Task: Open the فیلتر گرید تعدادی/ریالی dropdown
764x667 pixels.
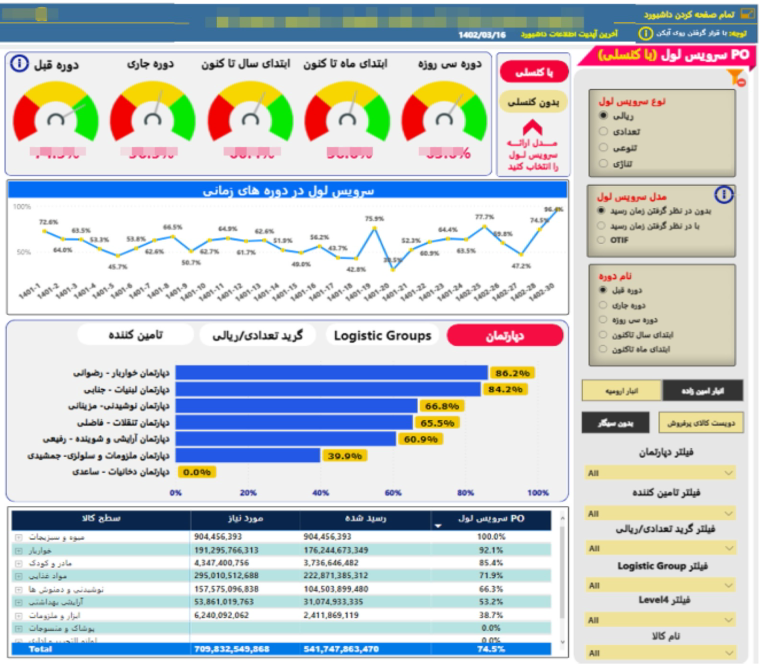Action: coord(660,548)
